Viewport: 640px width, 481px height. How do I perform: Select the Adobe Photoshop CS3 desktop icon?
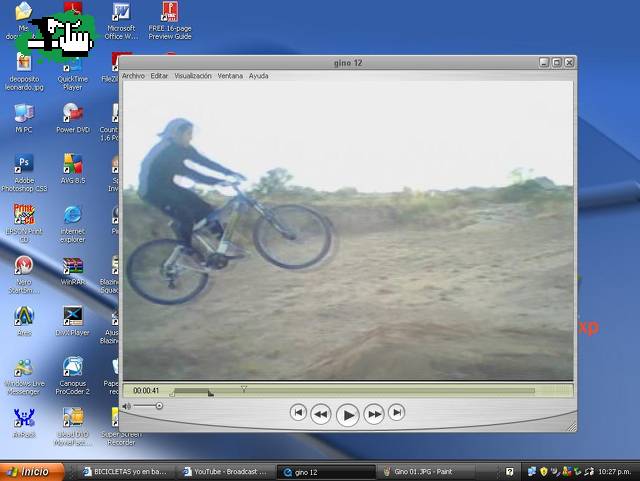[x=24, y=172]
